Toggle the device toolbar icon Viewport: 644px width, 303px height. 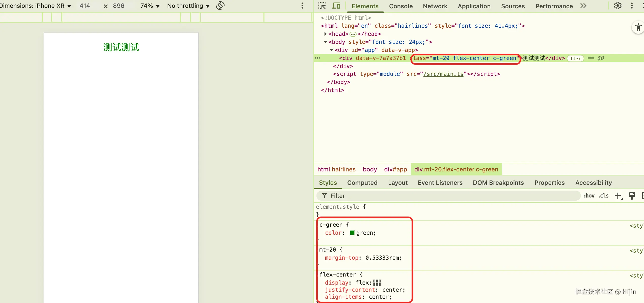(x=336, y=6)
